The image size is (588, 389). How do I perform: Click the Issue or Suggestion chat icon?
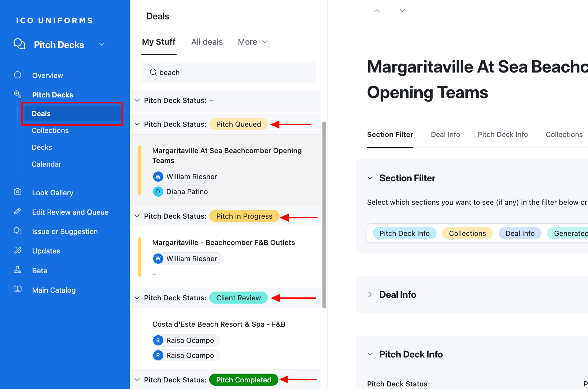[x=18, y=231]
